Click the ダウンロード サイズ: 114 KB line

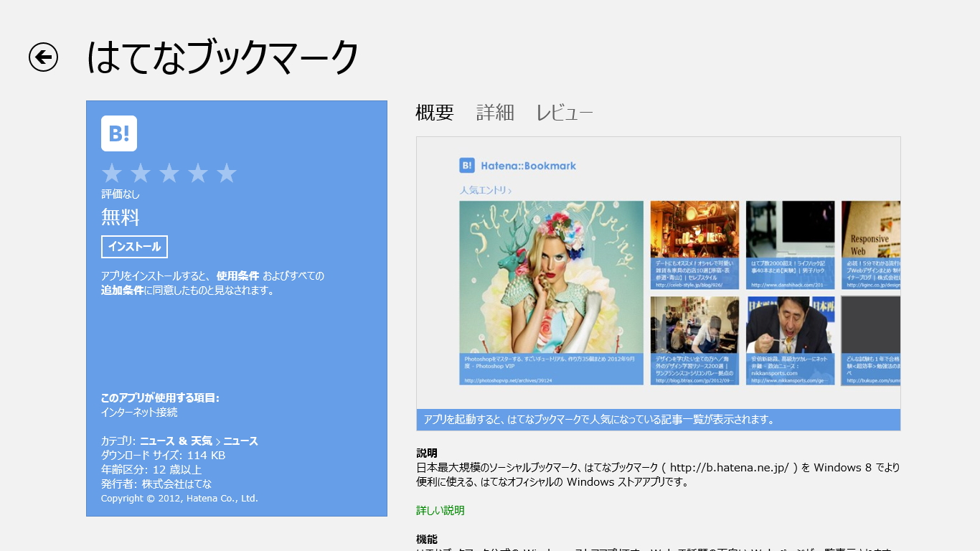(x=164, y=456)
